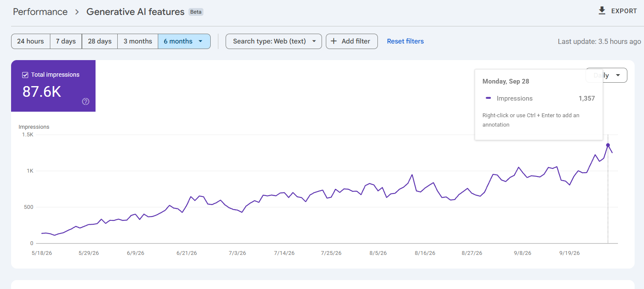The height and width of the screenshot is (289, 644).
Task: Click the Last update: 3.5 hours ago text
Action: 599,41
